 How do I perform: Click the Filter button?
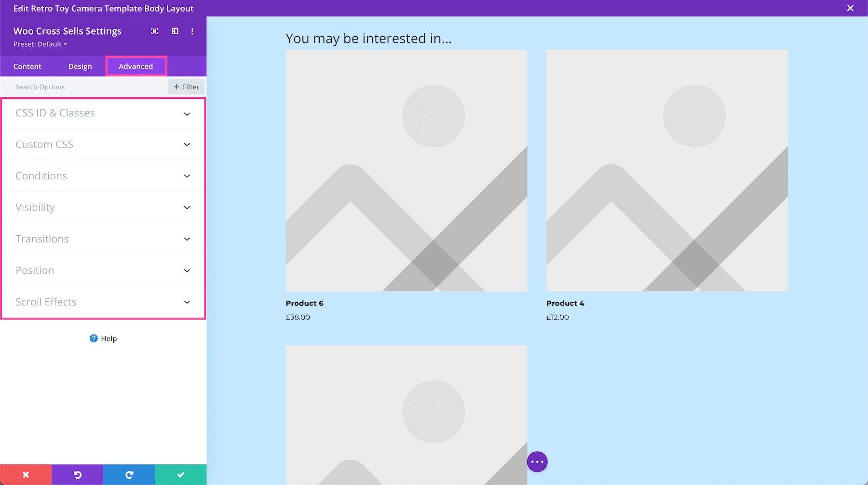(186, 87)
